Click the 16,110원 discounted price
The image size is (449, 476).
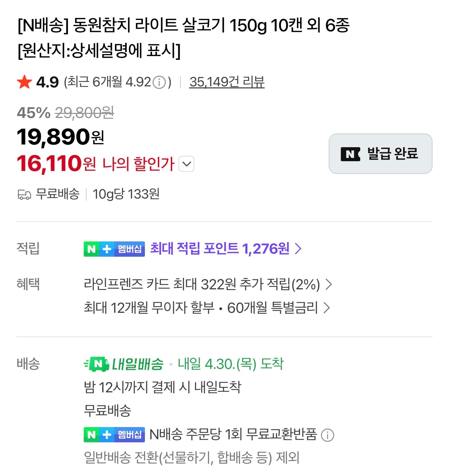click(56, 164)
